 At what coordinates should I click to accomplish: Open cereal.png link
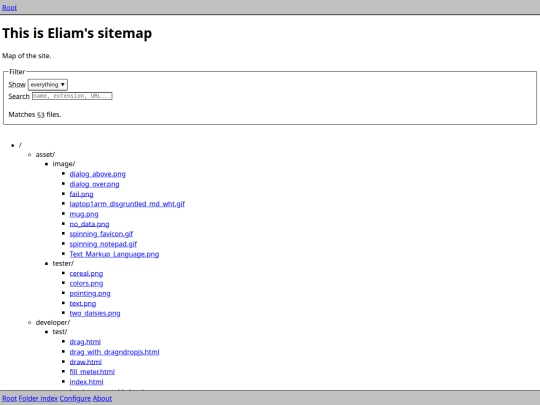click(86, 273)
